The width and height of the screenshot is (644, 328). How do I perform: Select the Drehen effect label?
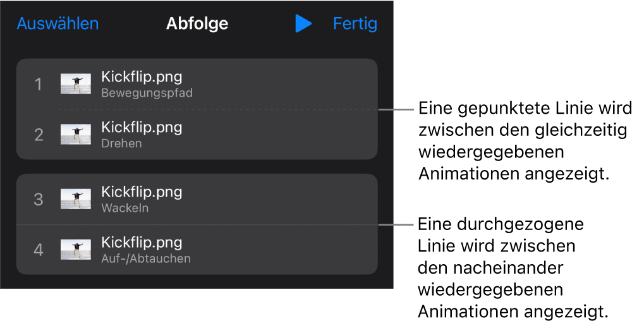121,143
